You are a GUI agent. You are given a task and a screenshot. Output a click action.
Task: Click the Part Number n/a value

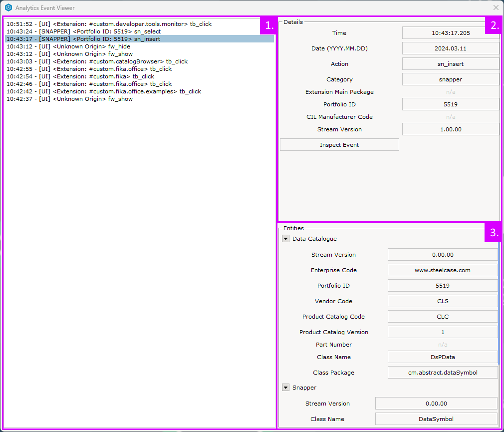coord(443,345)
